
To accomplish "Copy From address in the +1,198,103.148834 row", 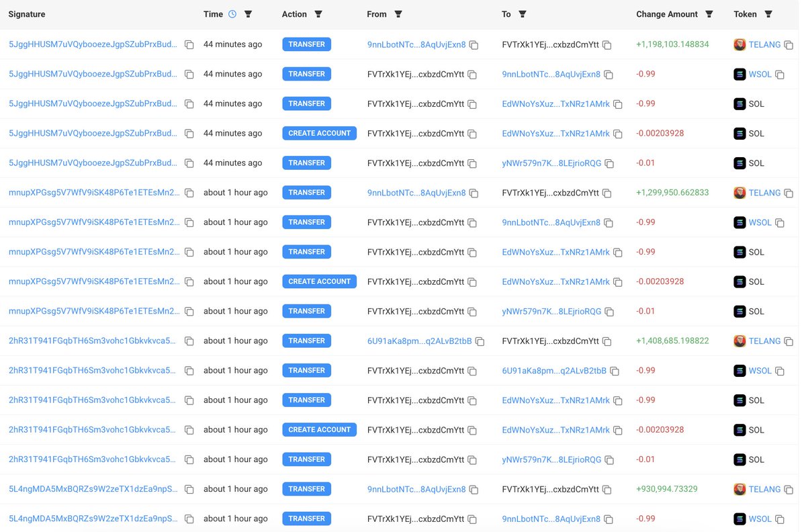I will tap(474, 45).
